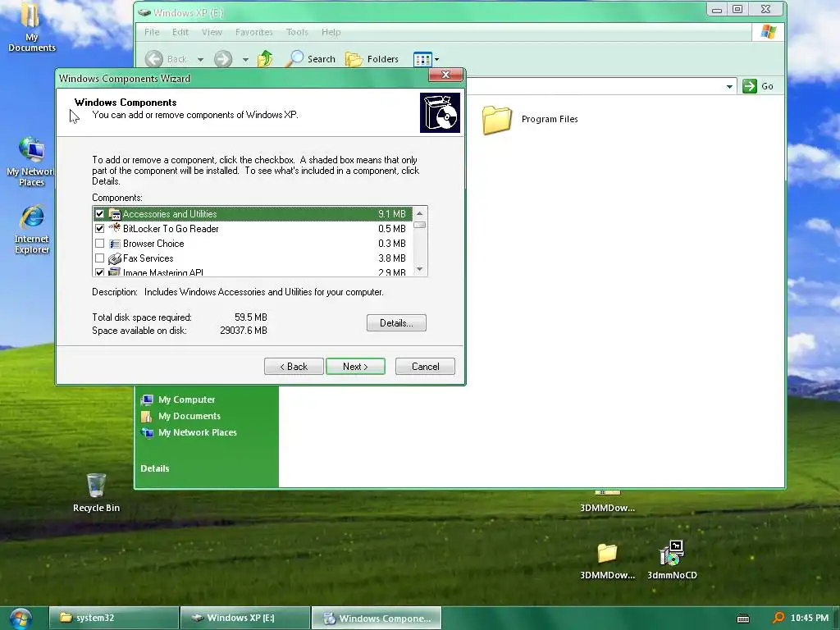The image size is (840, 630).
Task: Click the Back arrow icon in Explorer toolbar
Action: 154,59
